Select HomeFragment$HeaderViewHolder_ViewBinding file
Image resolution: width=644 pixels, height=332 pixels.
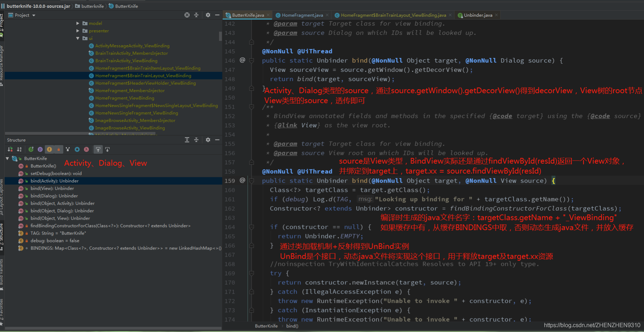(146, 83)
